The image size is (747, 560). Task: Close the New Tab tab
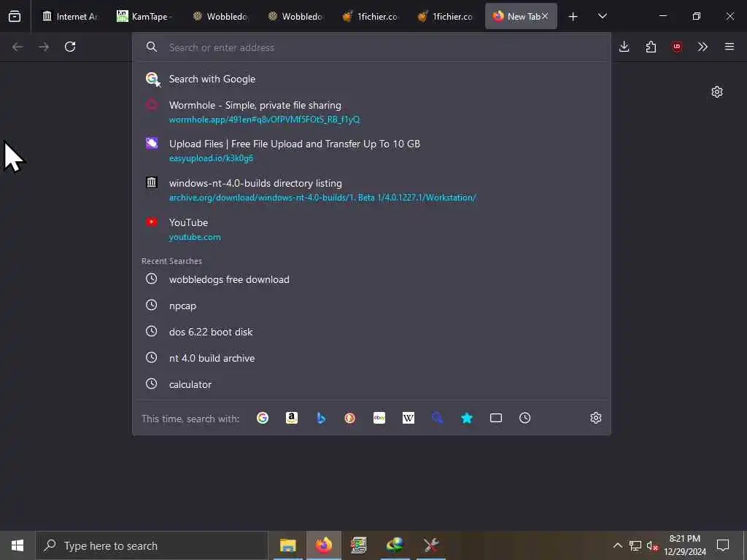(x=545, y=16)
